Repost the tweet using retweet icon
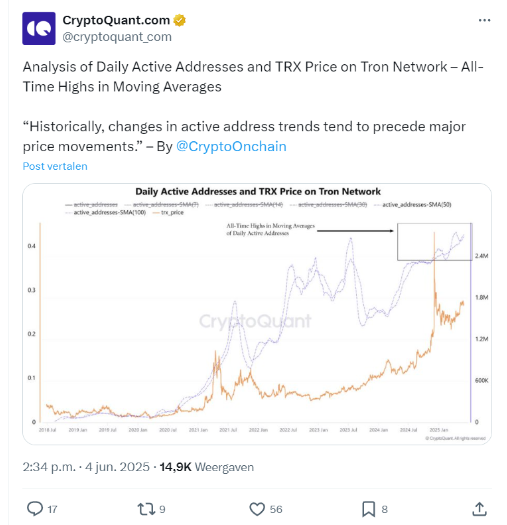Image resolution: width=507 pixels, height=525 pixels. pos(146,509)
